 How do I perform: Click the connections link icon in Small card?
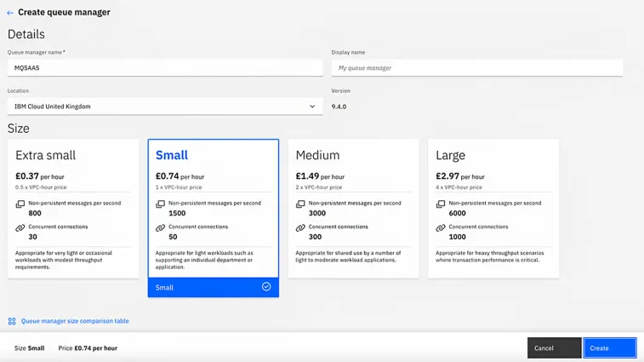click(x=160, y=228)
